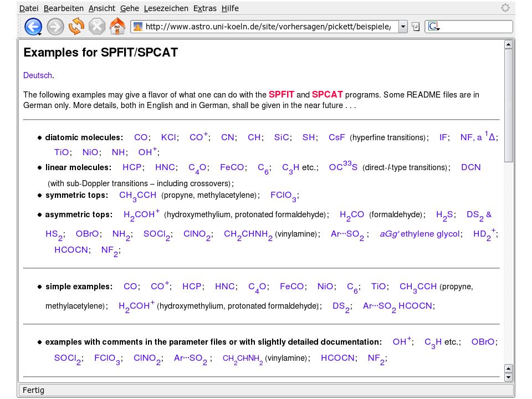Open CO under diatomic molecules

pyautogui.click(x=141, y=137)
